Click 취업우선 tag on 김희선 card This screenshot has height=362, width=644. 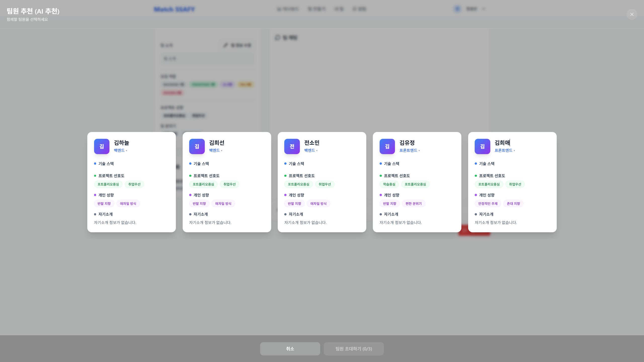pos(229,184)
